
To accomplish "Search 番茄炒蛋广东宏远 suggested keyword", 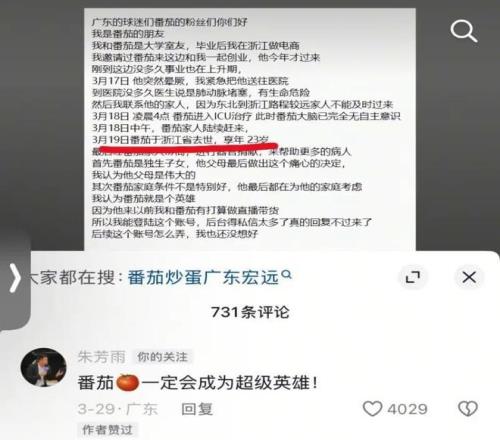I will (203, 277).
